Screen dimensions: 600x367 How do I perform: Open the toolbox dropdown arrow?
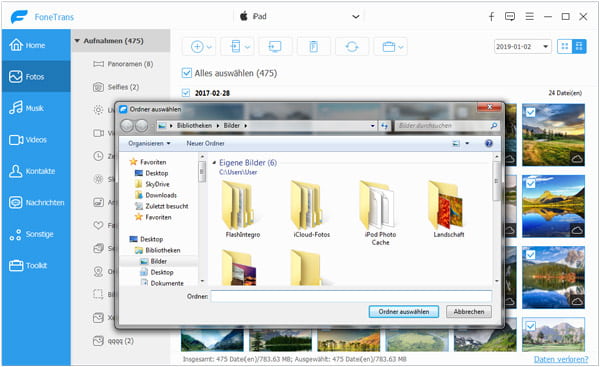tap(401, 47)
